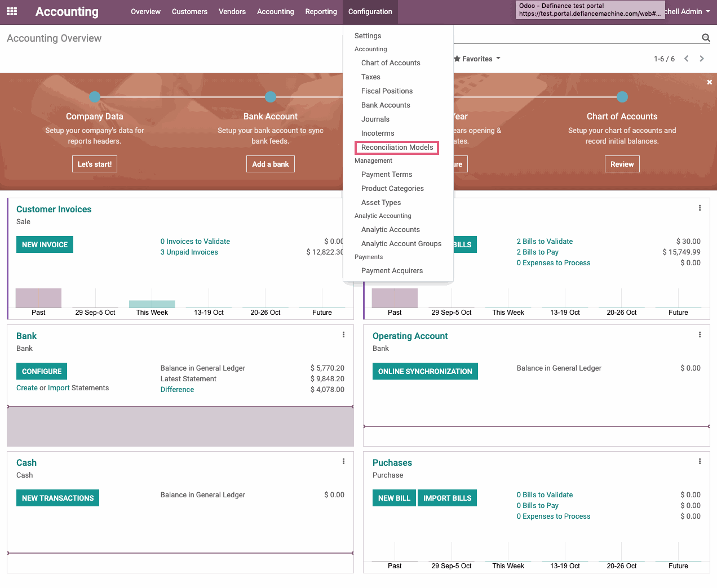
Task: Open Puchases card title link
Action: pyautogui.click(x=392, y=462)
